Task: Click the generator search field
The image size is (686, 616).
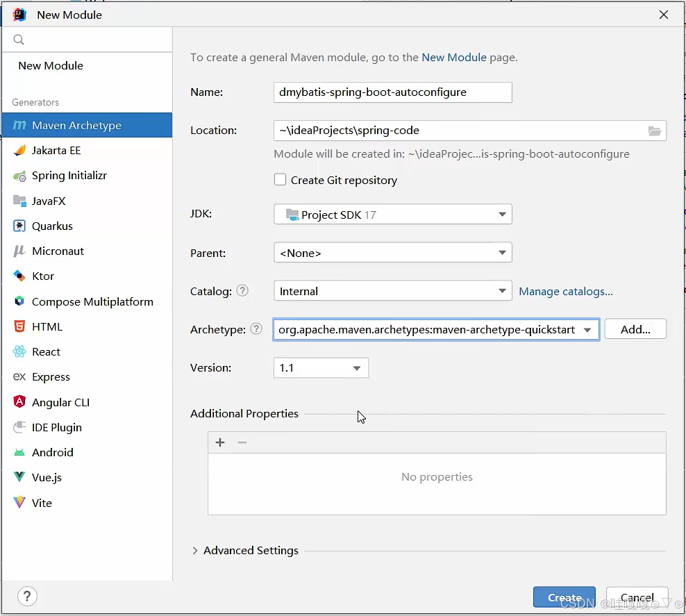Action: (87, 40)
